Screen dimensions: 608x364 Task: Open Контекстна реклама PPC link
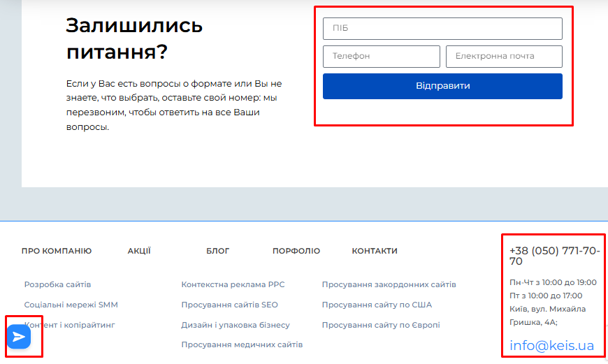click(x=233, y=284)
